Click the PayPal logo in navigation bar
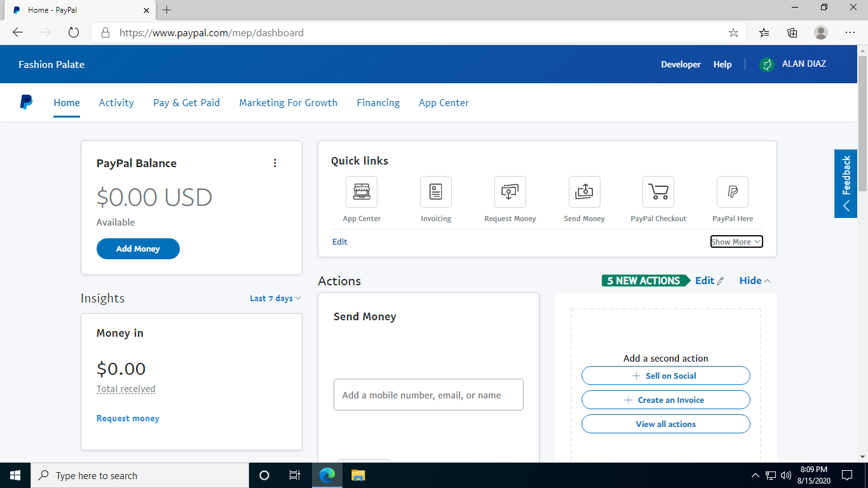868x488 pixels. 26,102
